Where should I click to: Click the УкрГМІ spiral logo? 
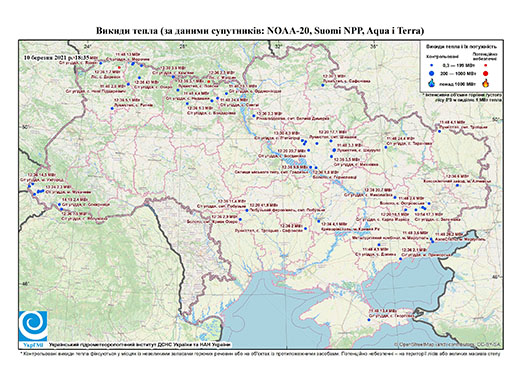(33, 327)
